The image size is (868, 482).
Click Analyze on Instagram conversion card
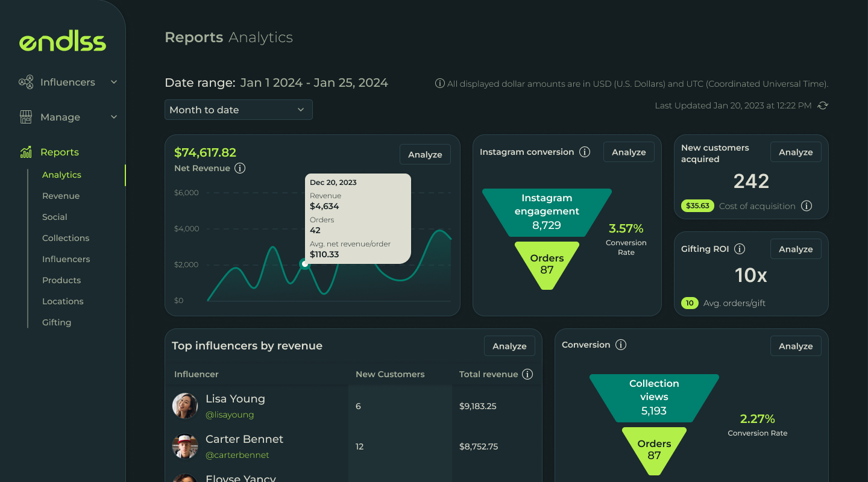click(629, 152)
